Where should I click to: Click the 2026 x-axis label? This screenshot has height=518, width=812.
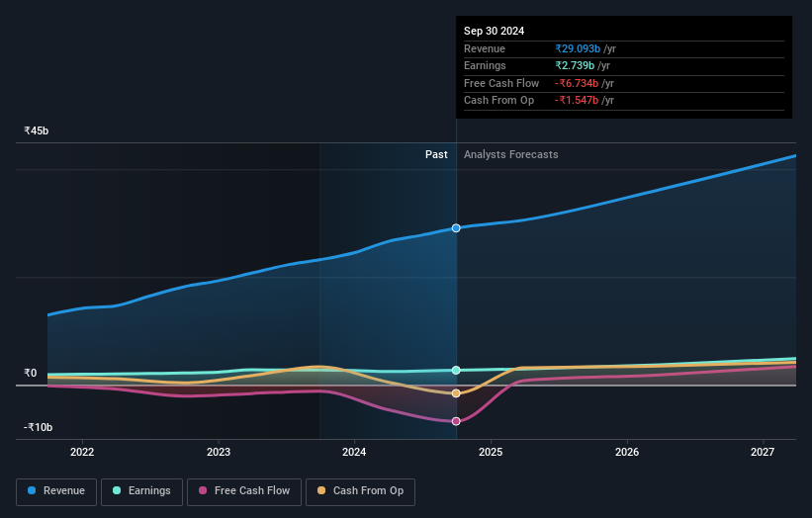(627, 453)
